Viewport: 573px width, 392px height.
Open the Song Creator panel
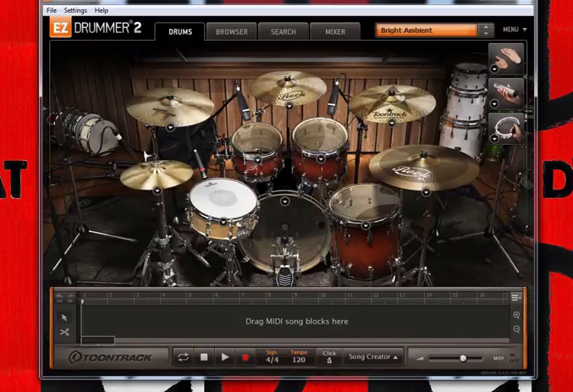tap(372, 357)
